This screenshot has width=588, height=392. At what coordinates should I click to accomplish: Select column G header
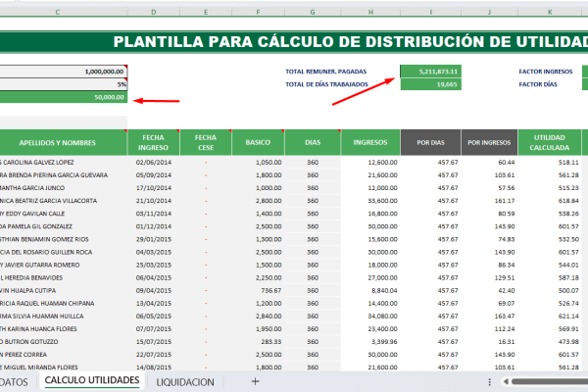(313, 12)
